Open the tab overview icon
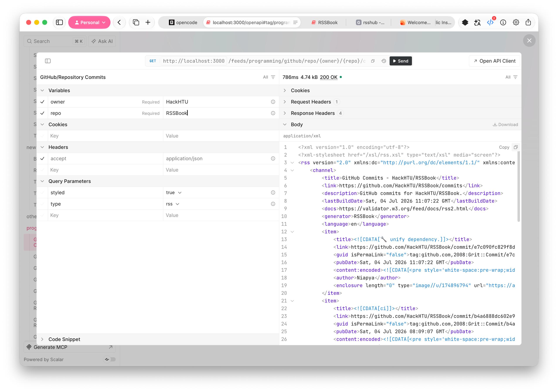The image size is (558, 392). click(136, 22)
